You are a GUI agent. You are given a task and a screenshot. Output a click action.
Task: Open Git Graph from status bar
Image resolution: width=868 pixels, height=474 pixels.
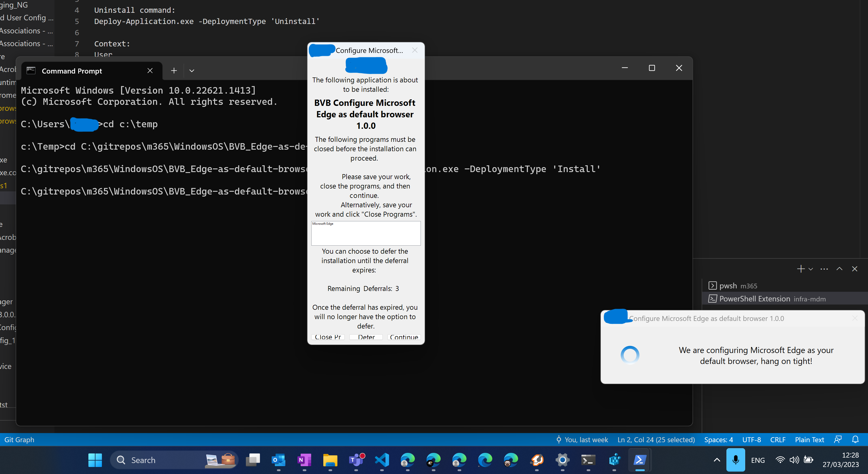pyautogui.click(x=19, y=440)
